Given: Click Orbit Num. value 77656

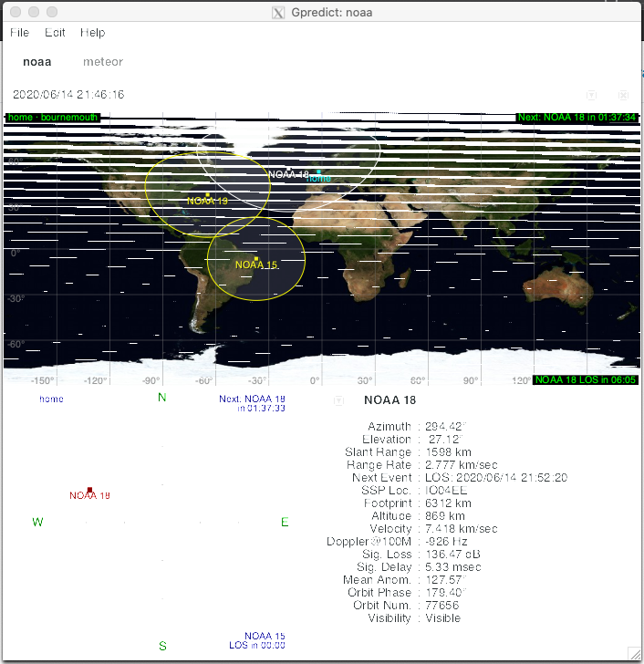Looking at the screenshot, I should coord(442,605).
